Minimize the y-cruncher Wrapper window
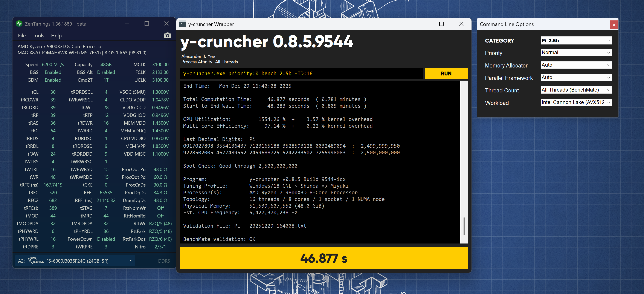 point(422,24)
